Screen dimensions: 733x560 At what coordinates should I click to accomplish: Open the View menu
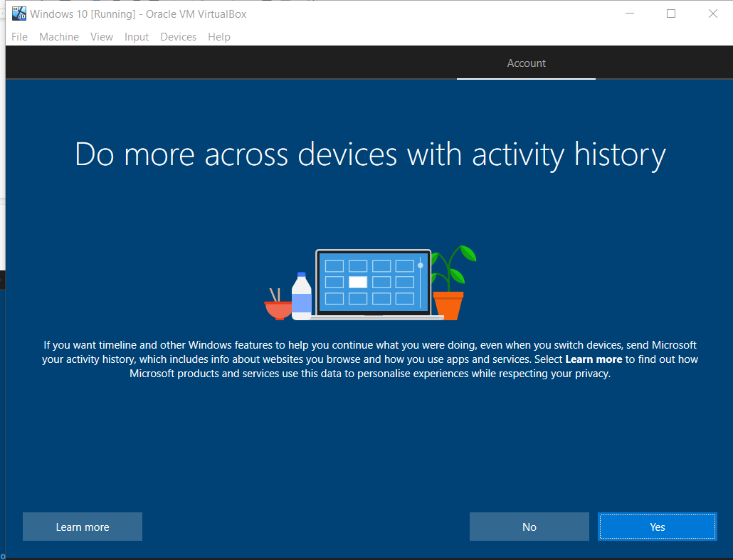[102, 37]
